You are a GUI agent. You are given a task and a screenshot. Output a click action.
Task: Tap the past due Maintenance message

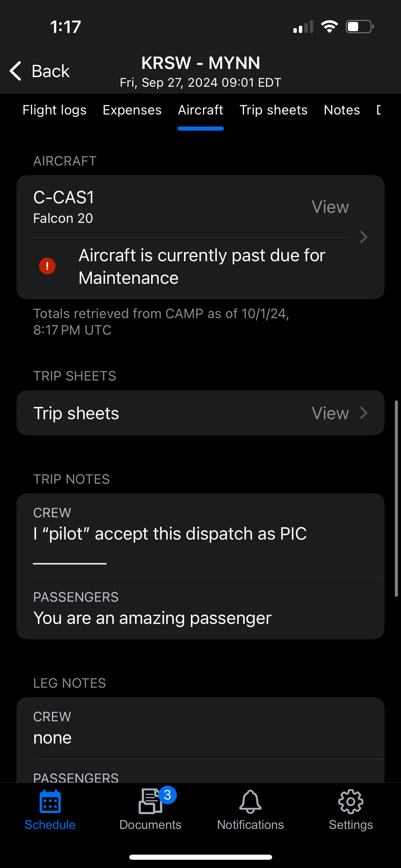point(202,266)
